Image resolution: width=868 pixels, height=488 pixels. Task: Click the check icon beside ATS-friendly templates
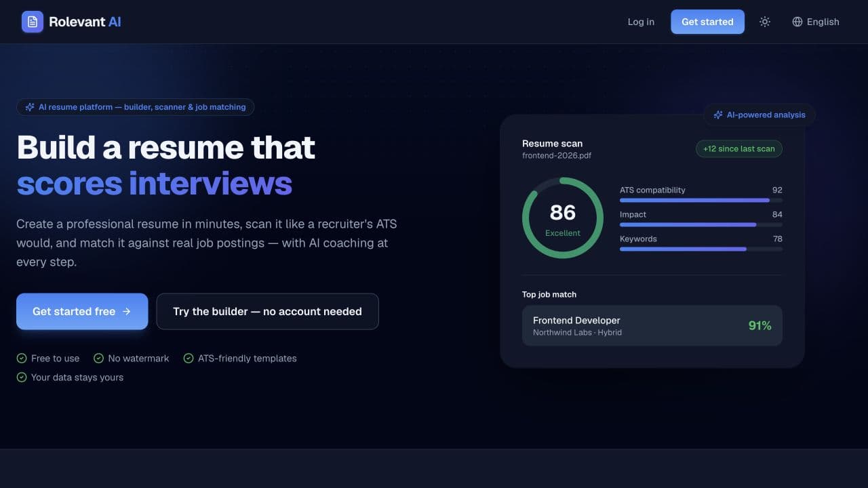(189, 359)
